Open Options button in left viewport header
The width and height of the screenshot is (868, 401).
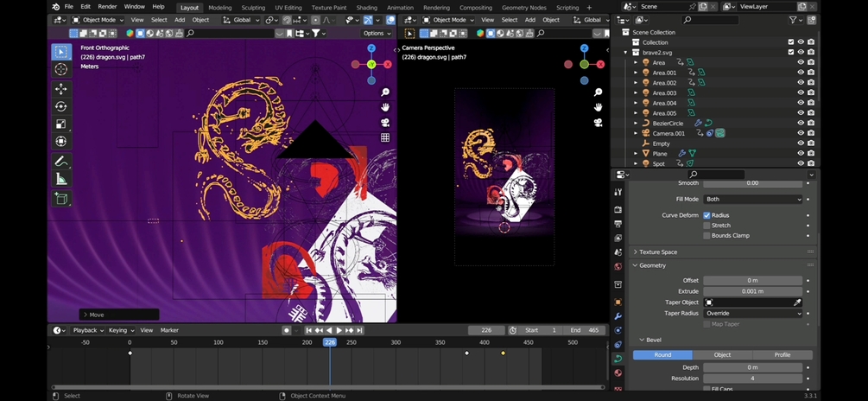tap(377, 33)
